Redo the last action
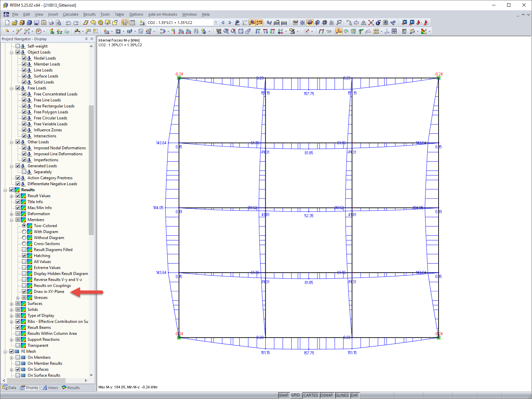The image size is (532, 399). coord(76,23)
